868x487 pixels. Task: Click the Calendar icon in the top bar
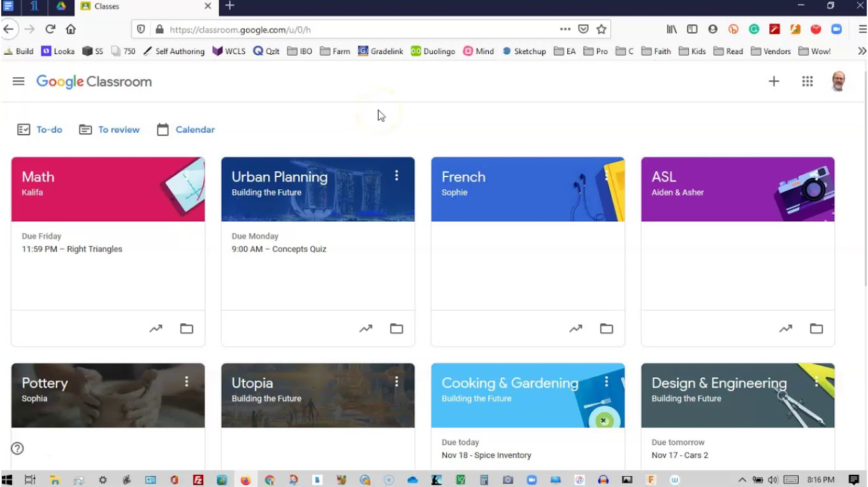[164, 129]
